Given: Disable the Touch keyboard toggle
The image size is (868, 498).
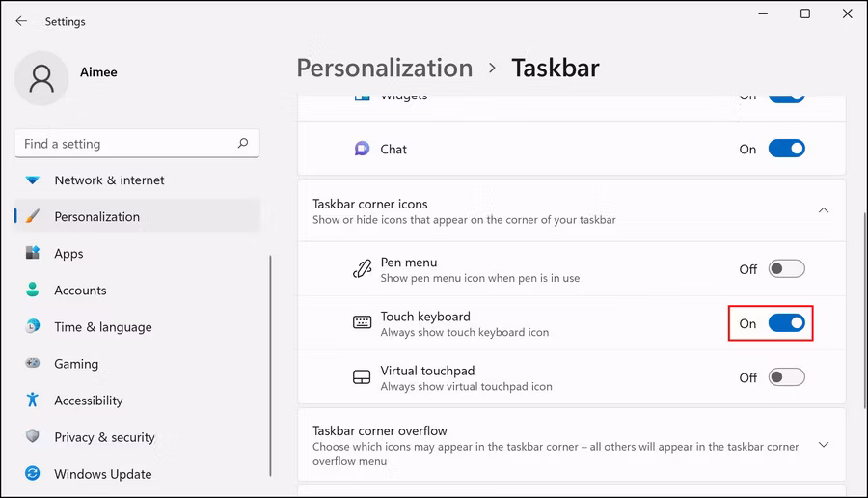Looking at the screenshot, I should (786, 323).
